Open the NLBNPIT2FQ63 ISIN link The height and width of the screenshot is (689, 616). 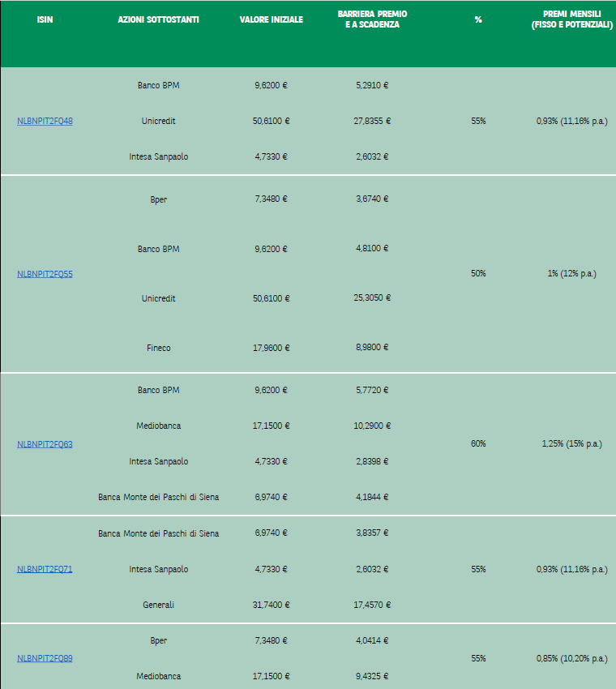45,444
